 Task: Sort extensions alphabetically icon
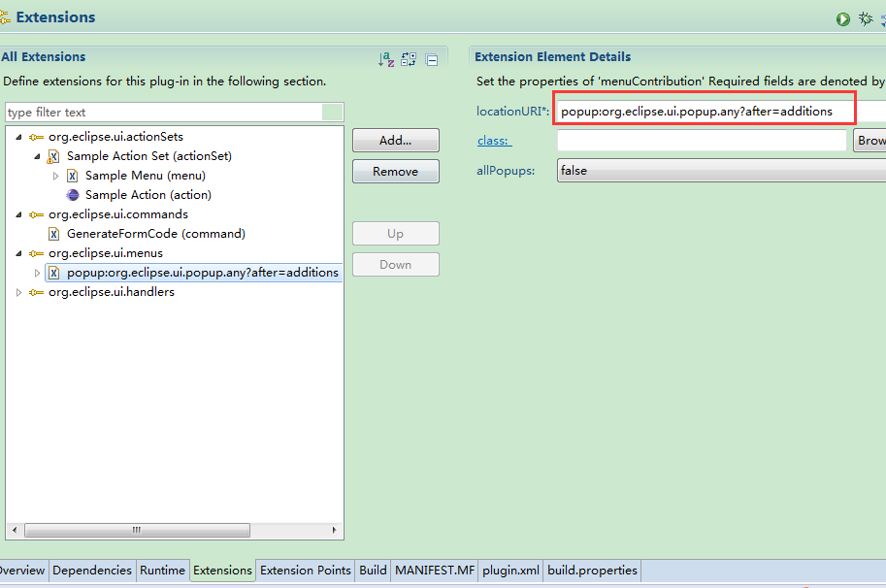[x=386, y=59]
